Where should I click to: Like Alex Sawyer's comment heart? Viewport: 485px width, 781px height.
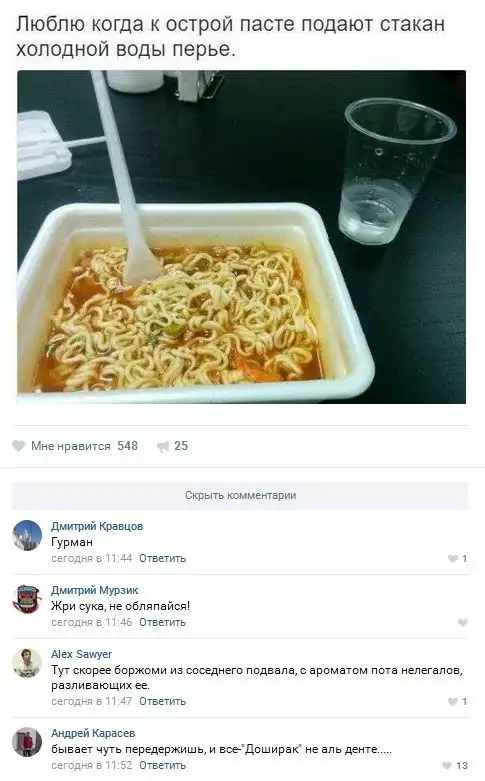(x=453, y=702)
